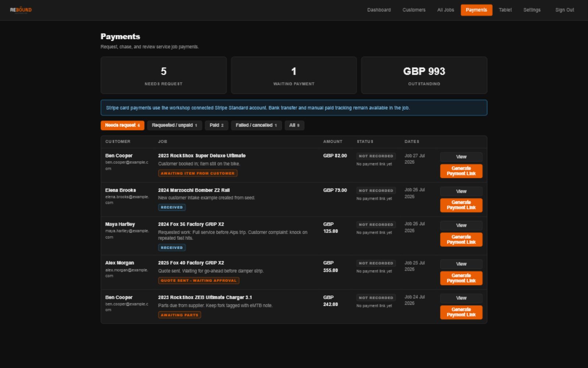This screenshot has width=588, height=368.
Task: Click the Rebound logo
Action: [21, 10]
